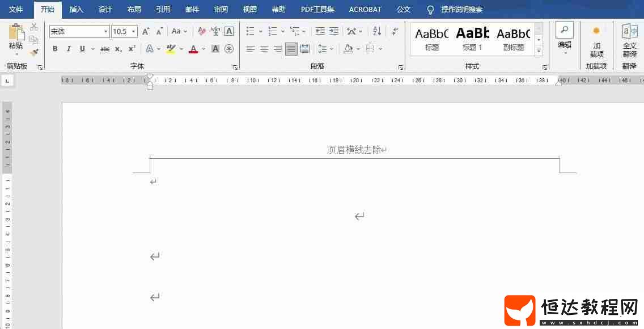Clear all formatting with the eraser A icon

tap(202, 31)
